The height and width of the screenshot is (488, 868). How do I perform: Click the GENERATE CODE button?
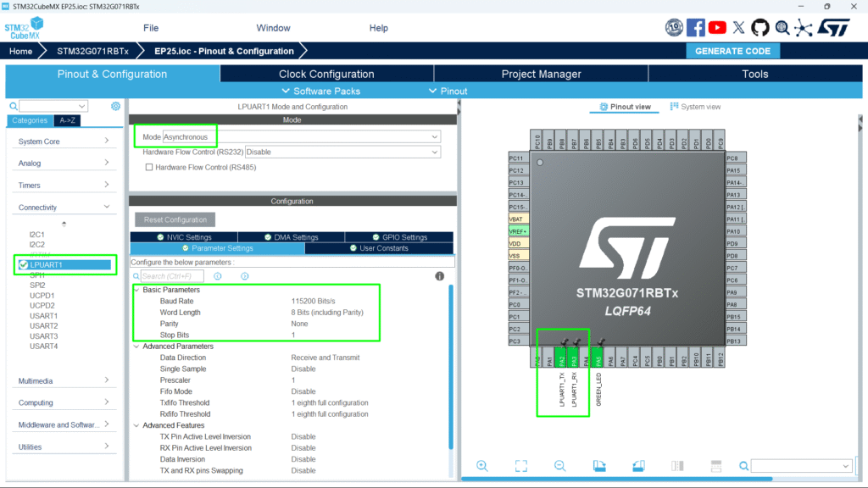732,51
